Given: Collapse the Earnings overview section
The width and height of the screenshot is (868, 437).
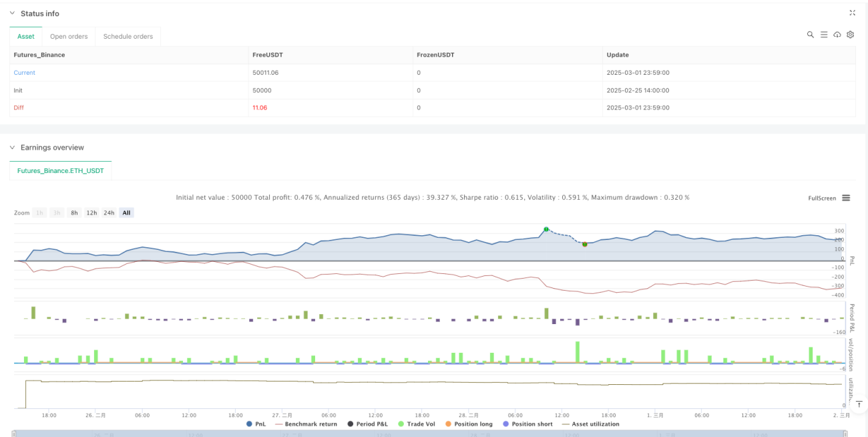Looking at the screenshot, I should [x=13, y=147].
